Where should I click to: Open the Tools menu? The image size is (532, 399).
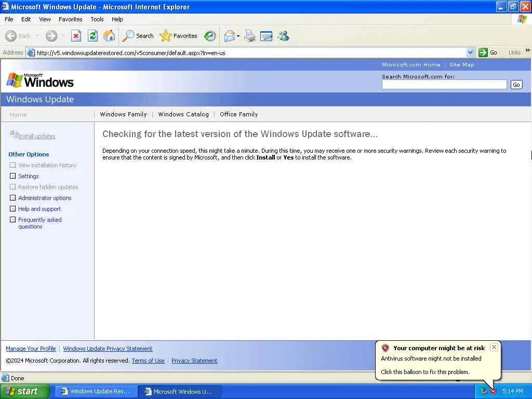point(97,19)
